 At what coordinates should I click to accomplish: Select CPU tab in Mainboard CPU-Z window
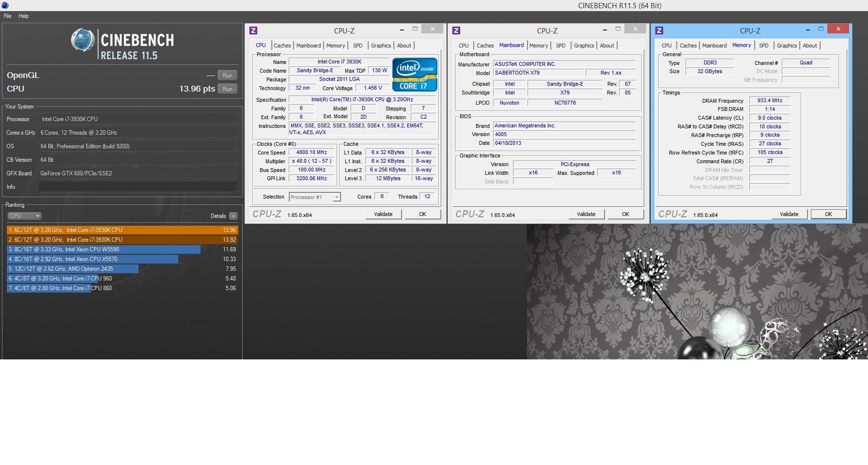pos(464,46)
